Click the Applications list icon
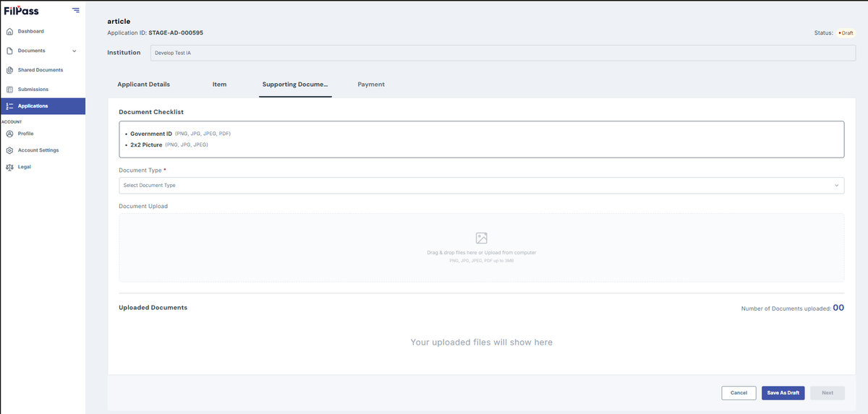This screenshot has height=414, width=868. pyautogui.click(x=9, y=106)
